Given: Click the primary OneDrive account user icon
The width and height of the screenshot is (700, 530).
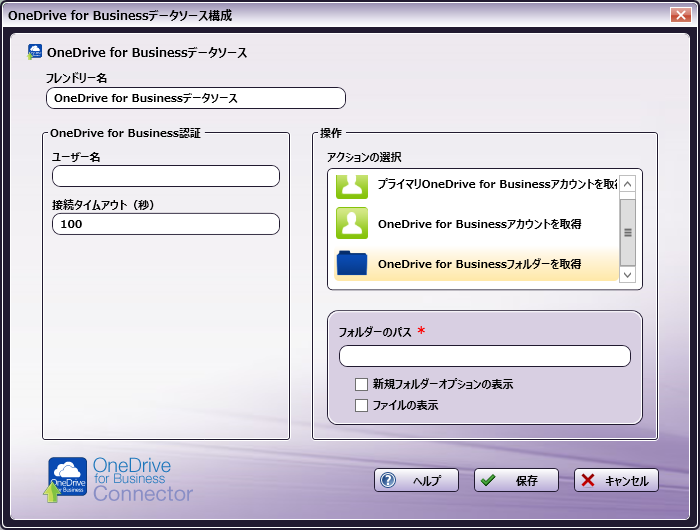Looking at the screenshot, I should coord(352,186).
